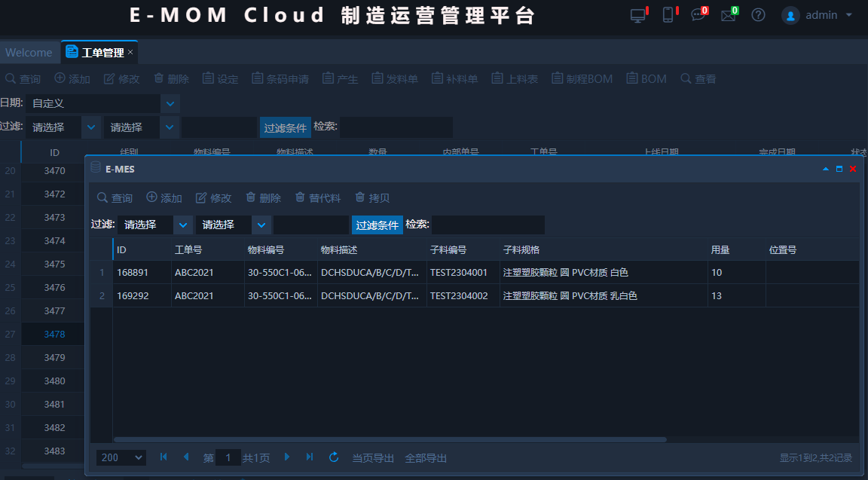Click the help question mark icon

click(x=759, y=15)
